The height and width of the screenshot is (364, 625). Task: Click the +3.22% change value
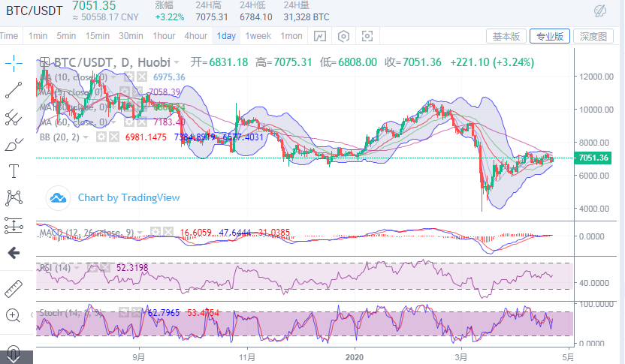tap(170, 17)
